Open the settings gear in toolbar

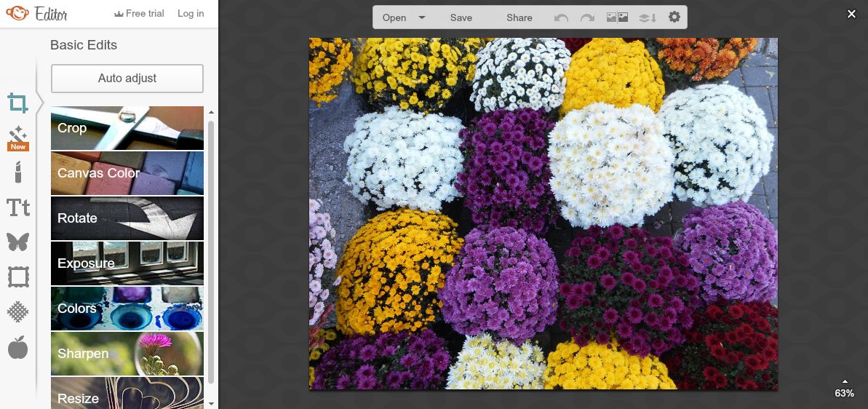[674, 17]
